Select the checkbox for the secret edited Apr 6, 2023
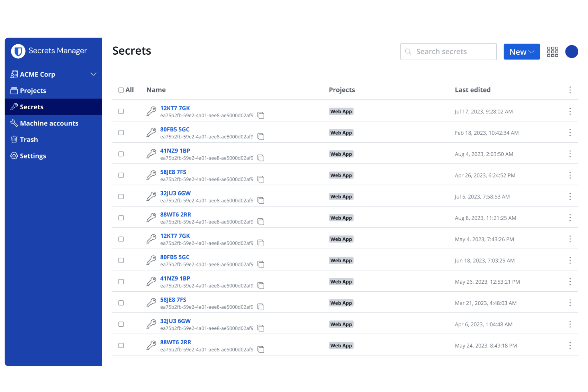This screenshot has width=588, height=392. click(x=121, y=324)
